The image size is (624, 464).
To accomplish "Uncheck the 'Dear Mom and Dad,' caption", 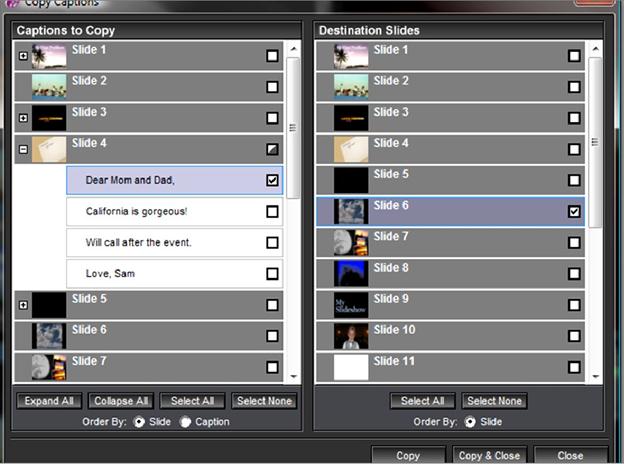I will coord(272,181).
